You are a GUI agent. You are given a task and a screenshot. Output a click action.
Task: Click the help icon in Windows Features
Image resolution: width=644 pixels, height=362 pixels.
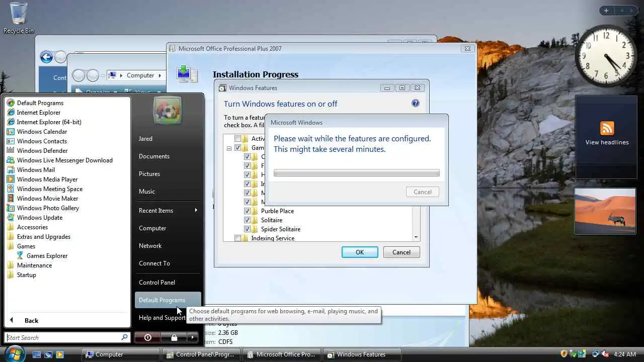pyautogui.click(x=416, y=103)
